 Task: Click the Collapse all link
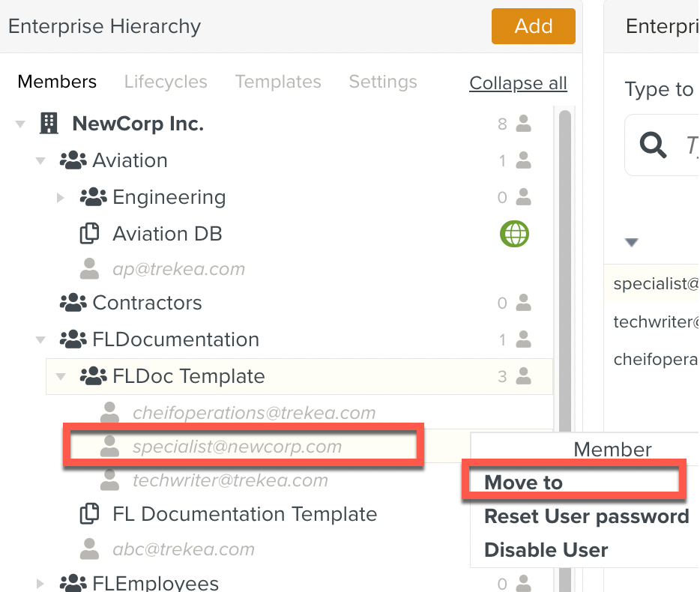click(518, 83)
